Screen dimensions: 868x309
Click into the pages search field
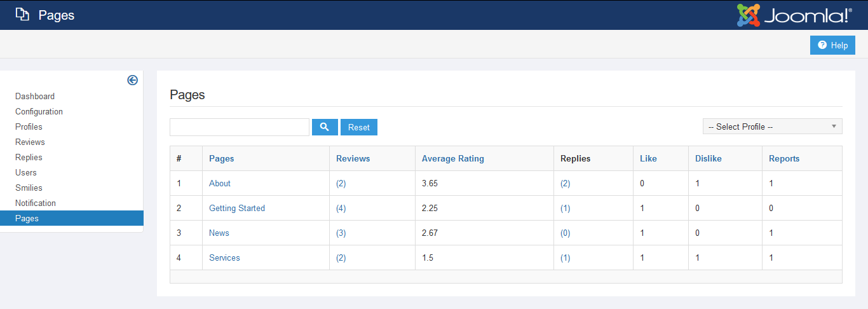point(240,127)
